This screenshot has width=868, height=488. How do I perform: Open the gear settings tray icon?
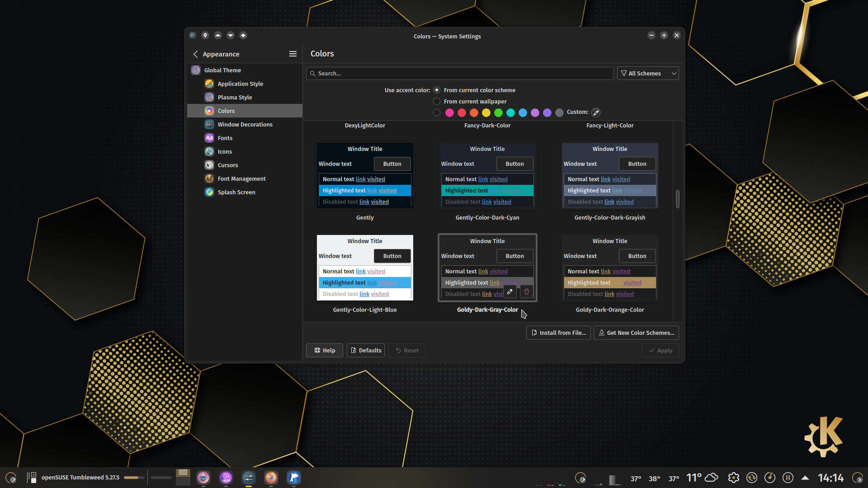point(734,478)
